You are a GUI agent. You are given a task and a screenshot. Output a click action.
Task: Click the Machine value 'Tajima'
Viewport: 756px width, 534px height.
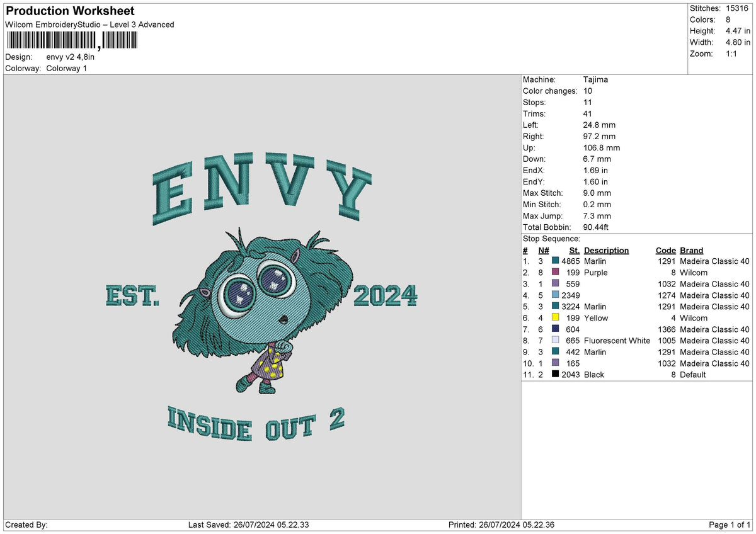click(x=596, y=80)
